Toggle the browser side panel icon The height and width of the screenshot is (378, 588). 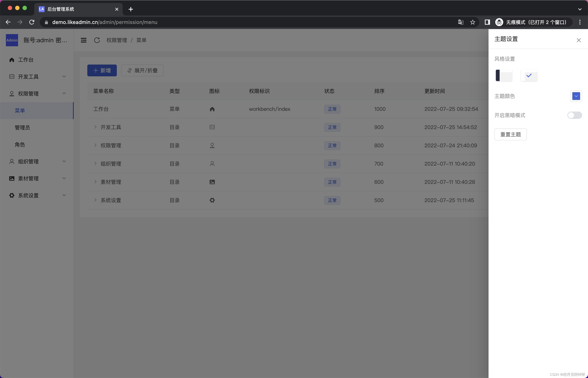point(487,22)
